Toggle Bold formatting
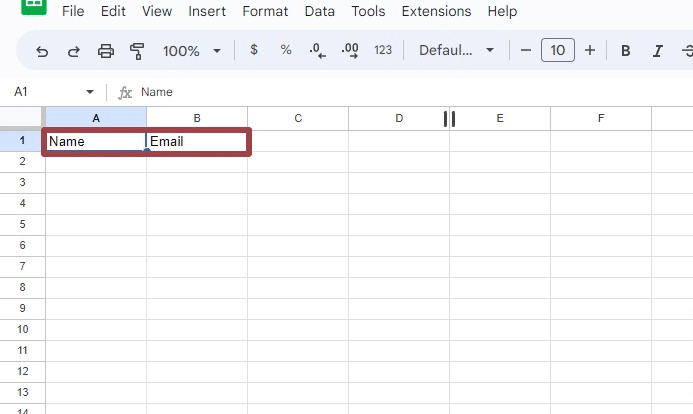This screenshot has width=693, height=414. click(x=625, y=51)
